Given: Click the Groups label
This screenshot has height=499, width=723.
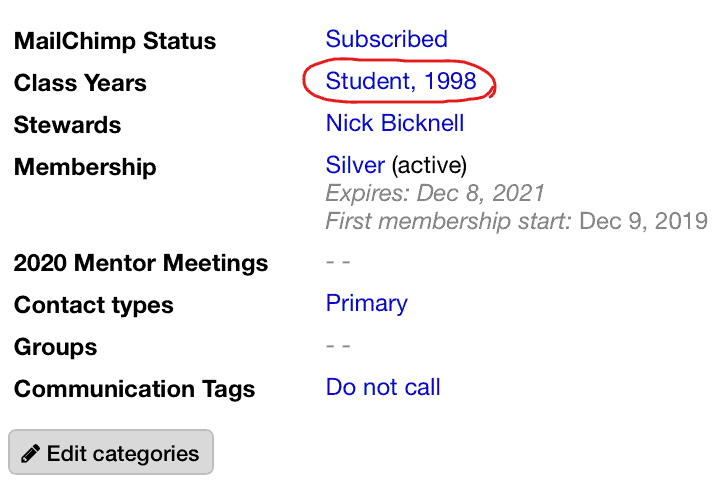Looking at the screenshot, I should 55,347.
